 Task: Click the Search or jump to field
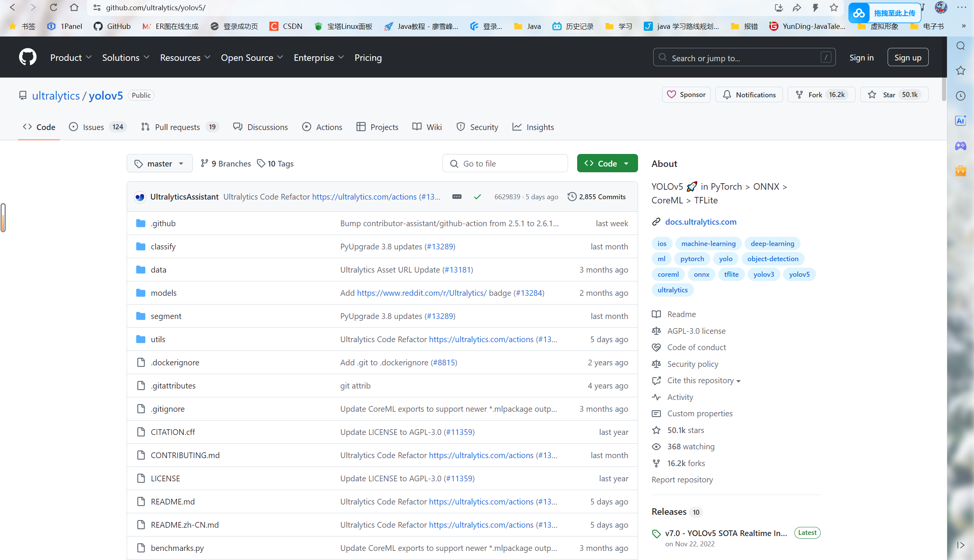pos(744,57)
